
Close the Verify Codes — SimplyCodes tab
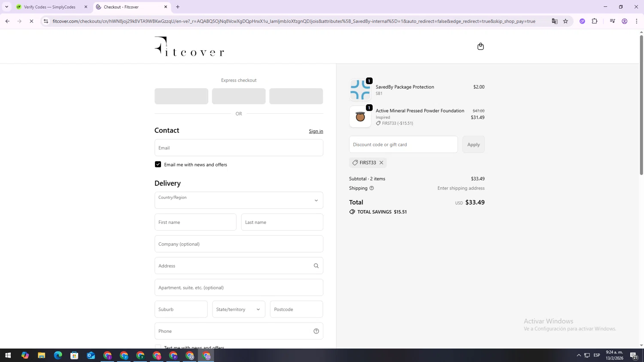[x=86, y=7]
